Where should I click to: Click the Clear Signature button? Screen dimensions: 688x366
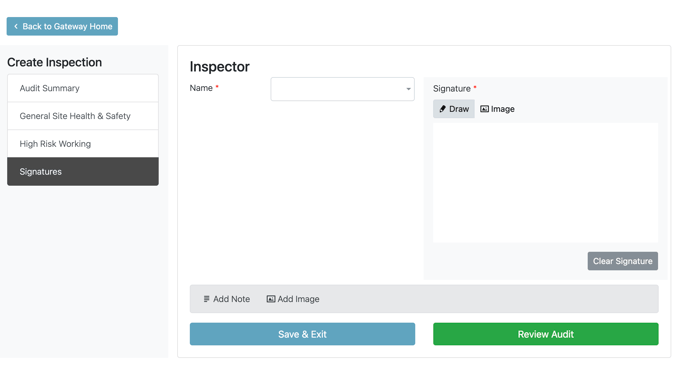pos(623,261)
